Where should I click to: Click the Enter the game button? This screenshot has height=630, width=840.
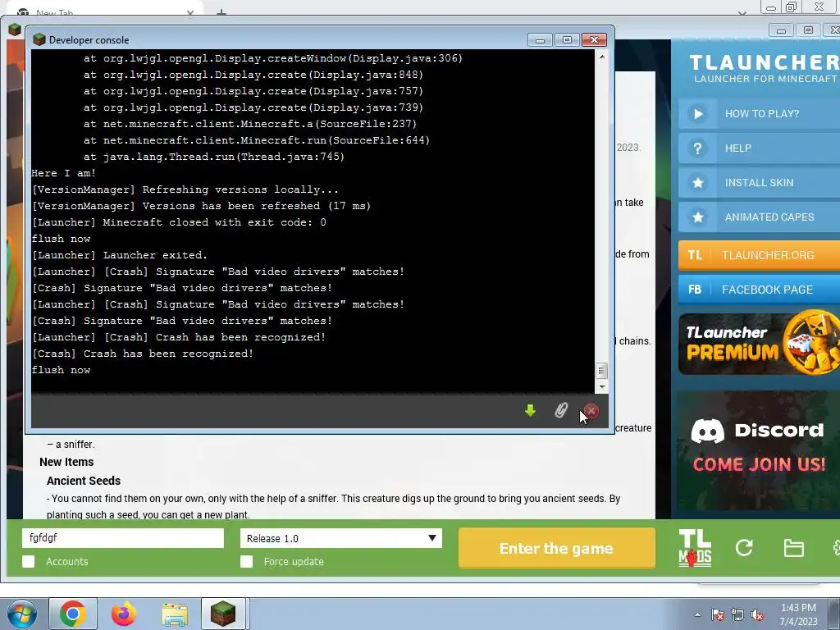(557, 548)
